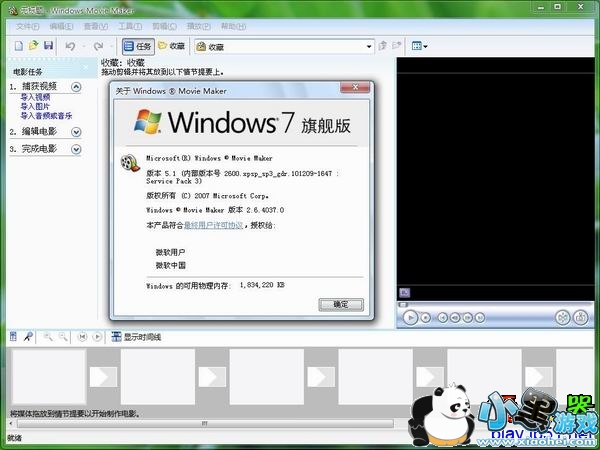Click the new collection folder icon
This screenshot has height=450, width=600.
(396, 46)
